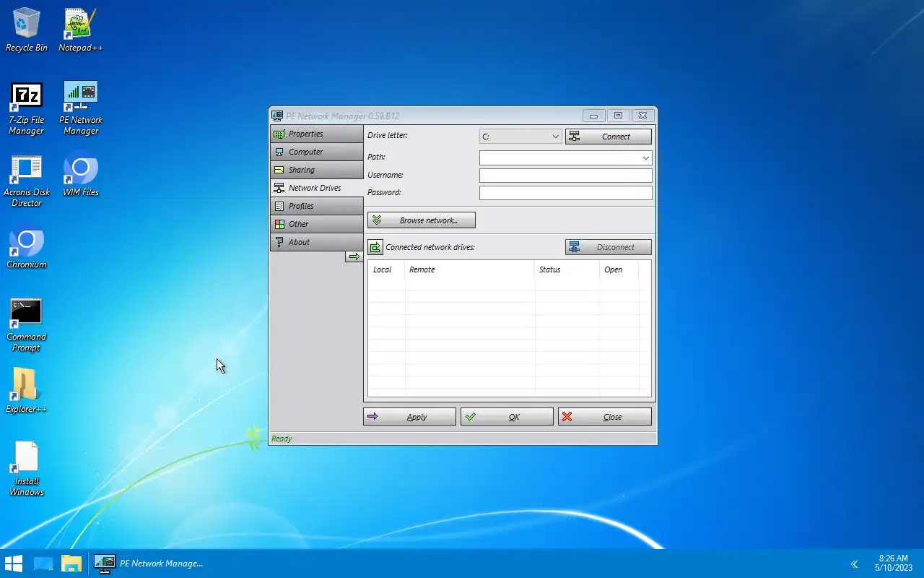Switch to the Other tab
Viewport: 924px width, 578px height.
click(x=317, y=224)
